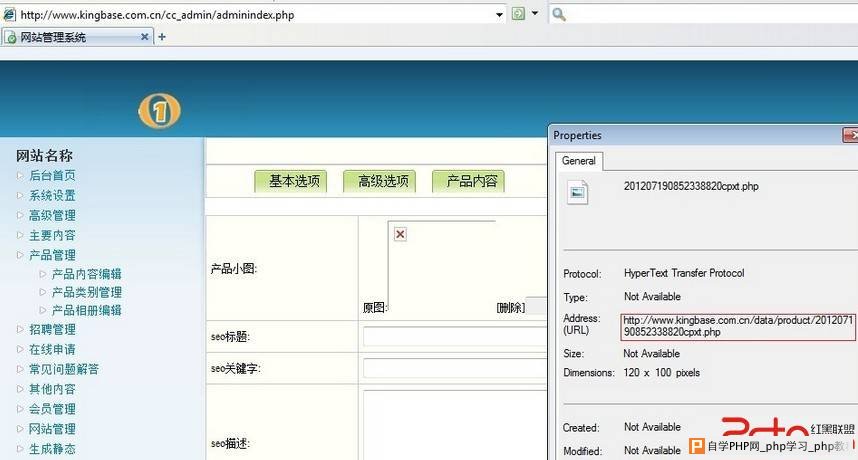Open 产品内容编辑 in the sidebar
Viewport: 858px width, 460px height.
(x=86, y=274)
